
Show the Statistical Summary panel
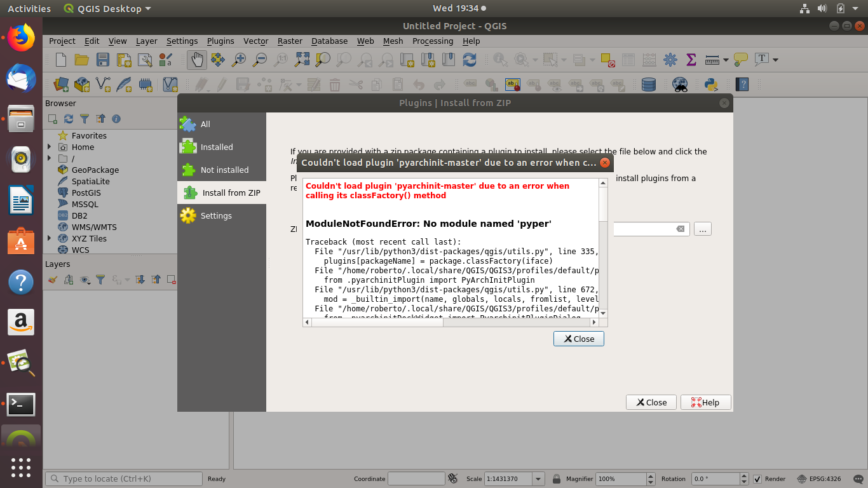[691, 59]
